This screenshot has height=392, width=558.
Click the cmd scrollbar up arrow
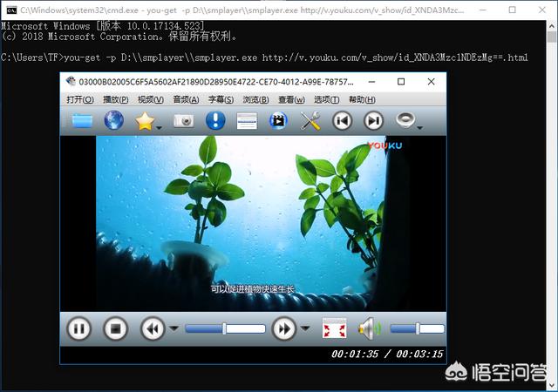552,26
